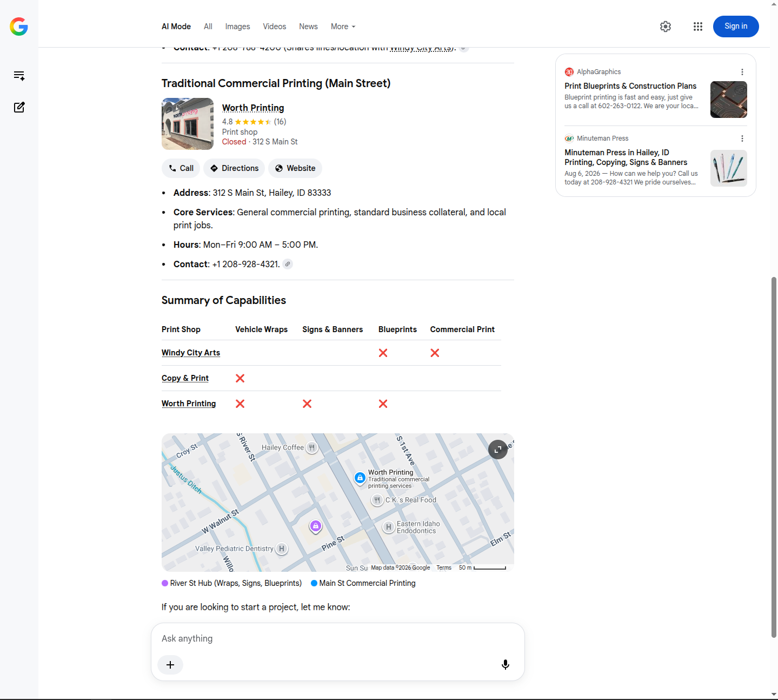The width and height of the screenshot is (778, 700).
Task: Open Copy & Print table link
Action: point(185,378)
